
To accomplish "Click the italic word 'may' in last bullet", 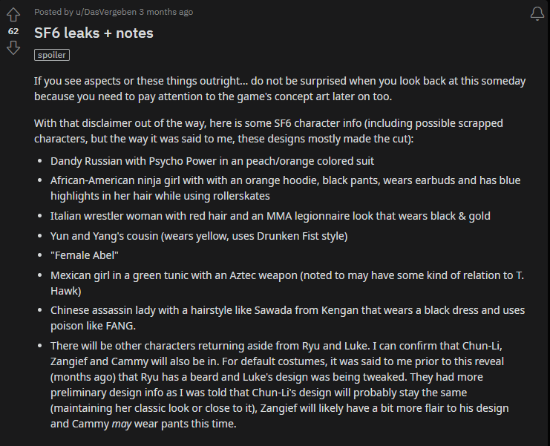I will tap(121, 424).
